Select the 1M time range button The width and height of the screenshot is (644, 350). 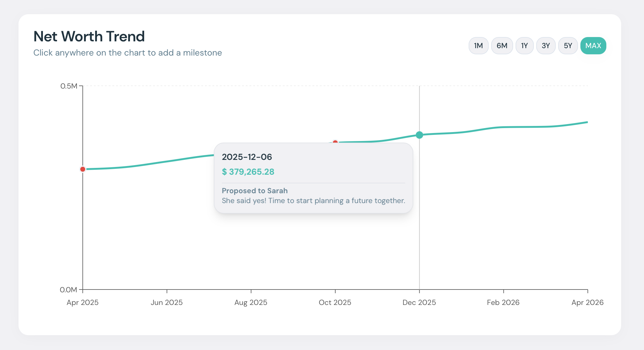click(x=478, y=46)
